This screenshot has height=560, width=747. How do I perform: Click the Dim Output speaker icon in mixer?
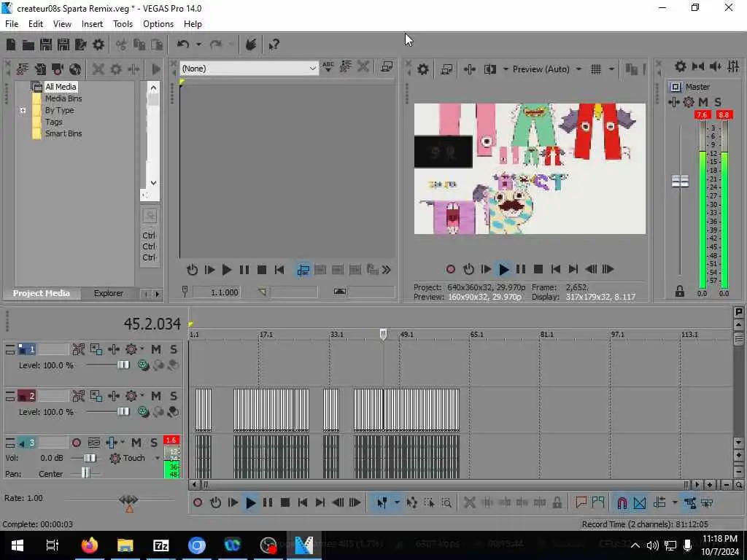click(716, 66)
